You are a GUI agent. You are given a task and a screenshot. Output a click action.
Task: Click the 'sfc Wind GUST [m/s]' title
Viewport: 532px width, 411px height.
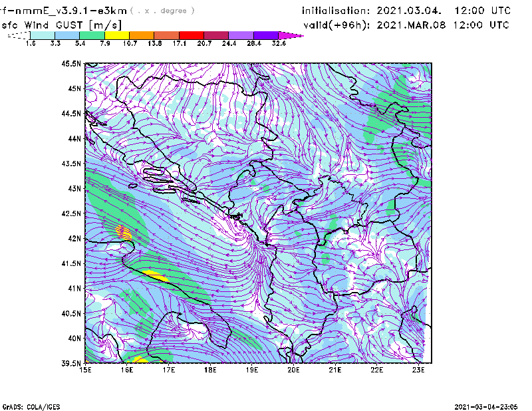(61, 25)
